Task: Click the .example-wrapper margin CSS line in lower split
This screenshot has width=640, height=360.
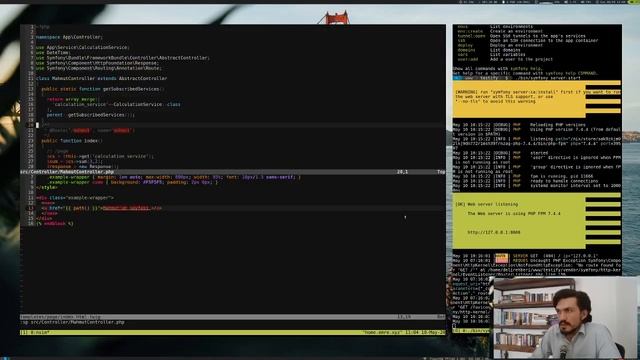Action: click(x=174, y=177)
